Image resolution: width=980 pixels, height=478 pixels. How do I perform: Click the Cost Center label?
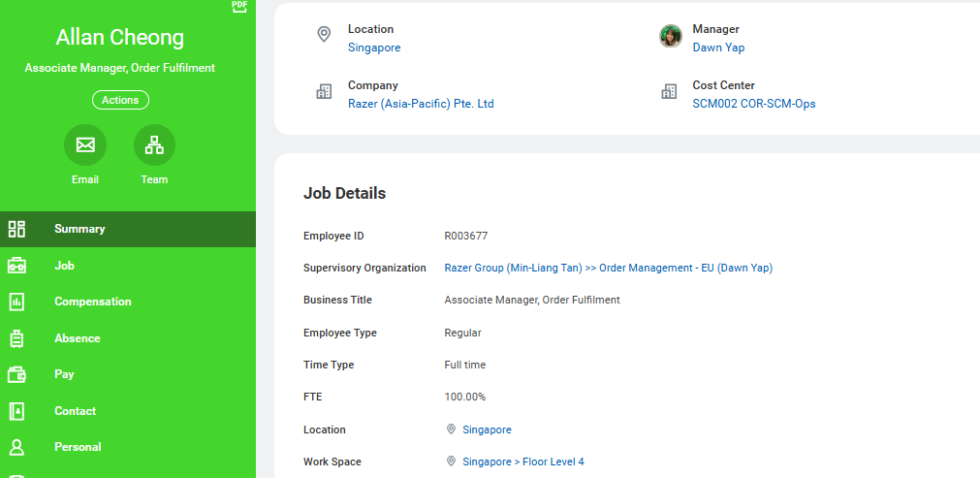click(x=724, y=85)
